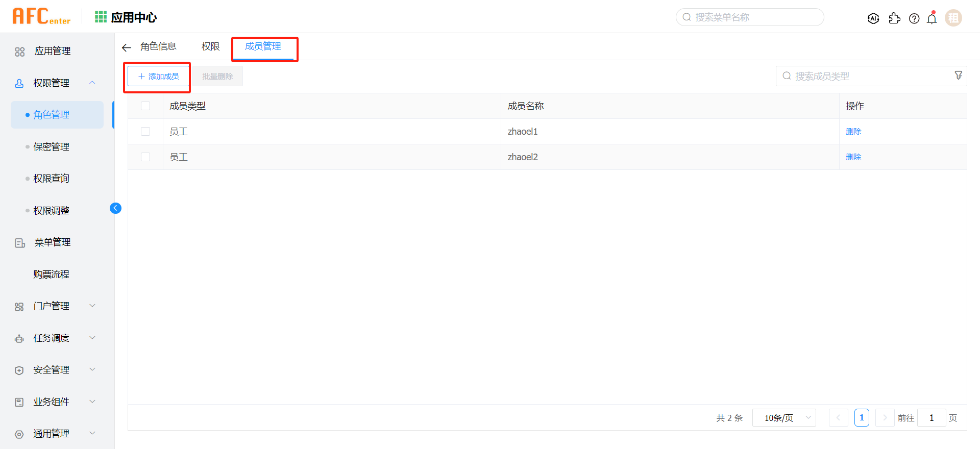Click the 搜索菜单名称 search field
Image resolution: width=980 pixels, height=449 pixels.
click(750, 17)
